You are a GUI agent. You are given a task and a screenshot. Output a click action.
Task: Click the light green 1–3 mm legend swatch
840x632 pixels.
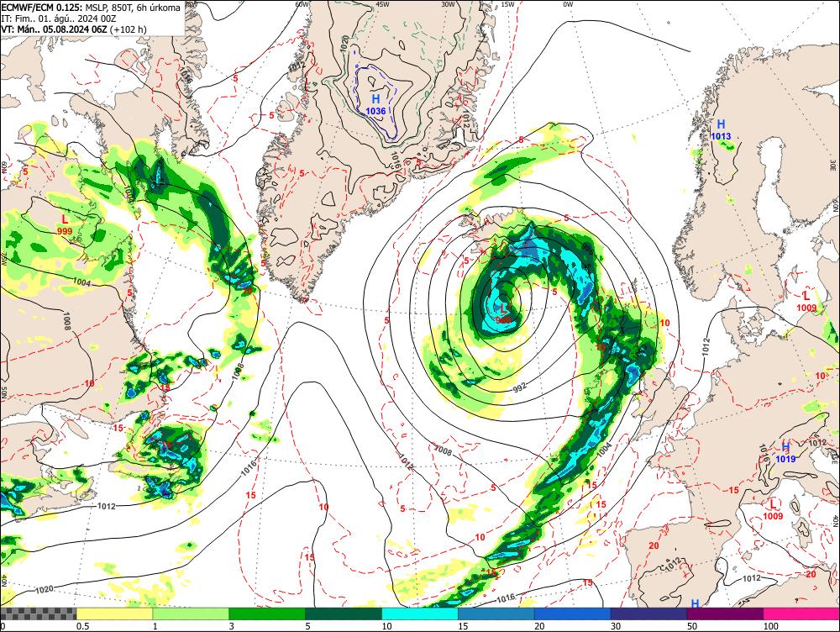tap(191, 614)
